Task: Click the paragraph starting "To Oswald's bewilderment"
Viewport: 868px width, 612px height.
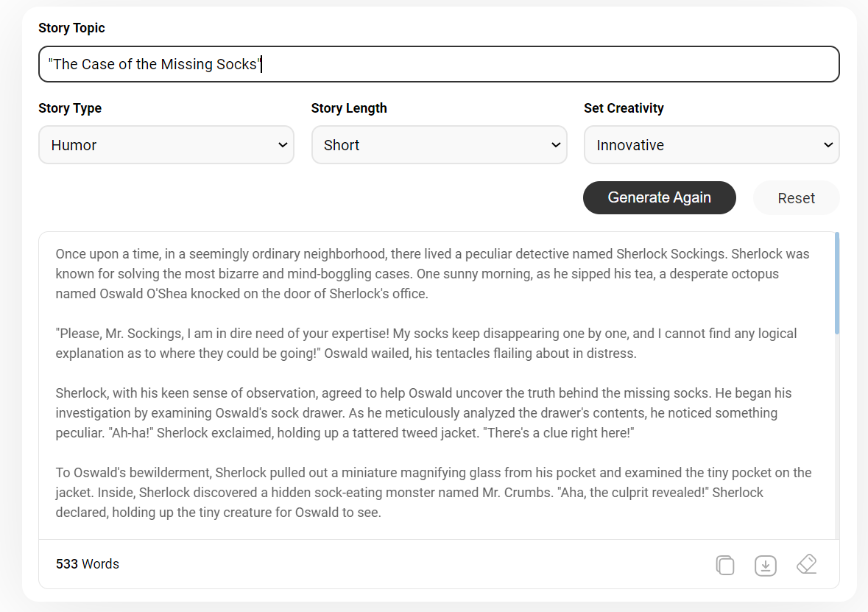Action: [x=434, y=493]
